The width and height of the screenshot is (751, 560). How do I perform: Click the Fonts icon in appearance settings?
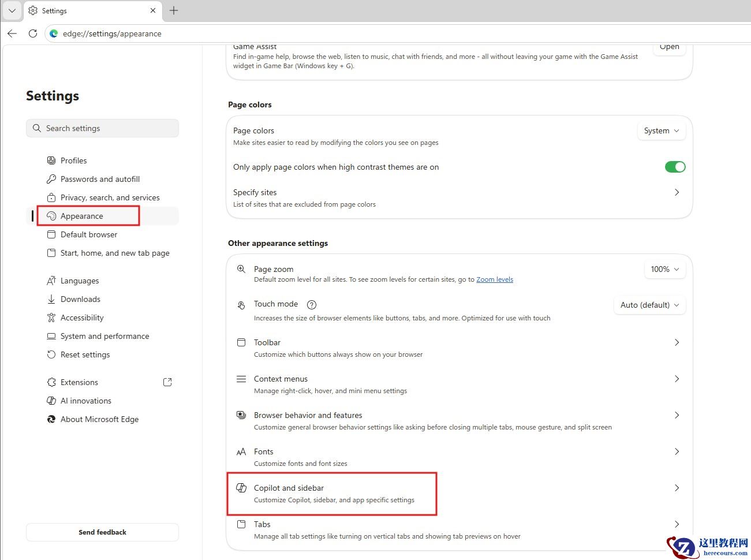[x=241, y=451]
